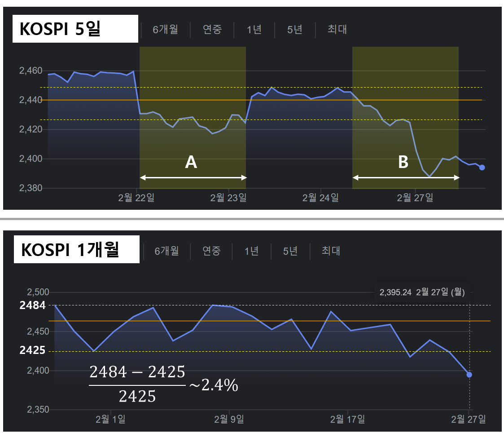
Task: Click the 2월 1일 axis label
Action: tap(110, 419)
